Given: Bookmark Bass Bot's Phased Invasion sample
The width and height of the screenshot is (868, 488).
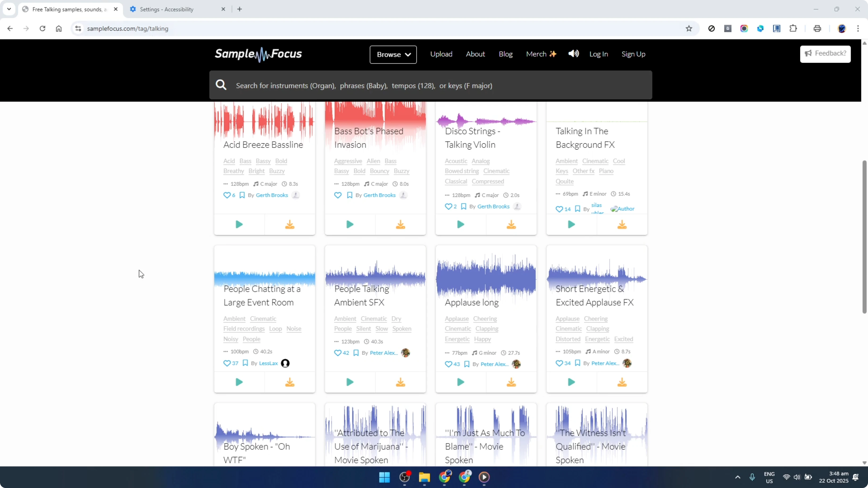Looking at the screenshot, I should click(349, 195).
